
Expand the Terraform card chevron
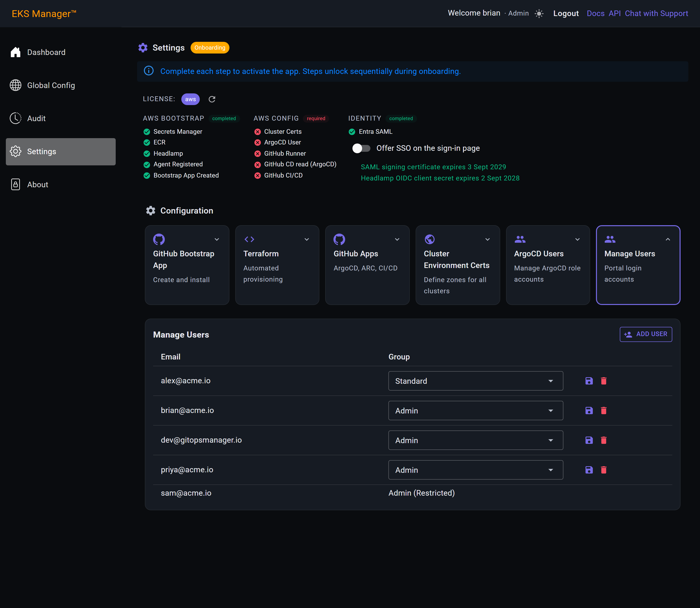(306, 239)
